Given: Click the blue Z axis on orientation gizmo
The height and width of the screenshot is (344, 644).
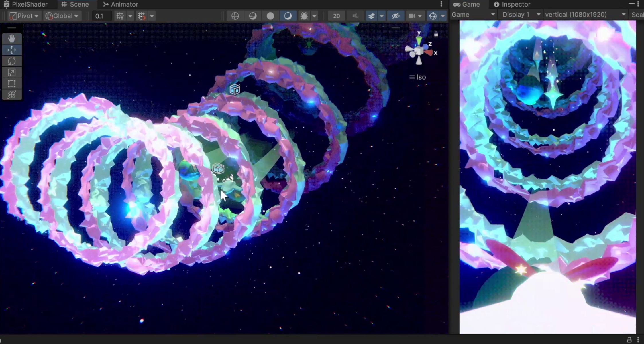Looking at the screenshot, I should 426,47.
